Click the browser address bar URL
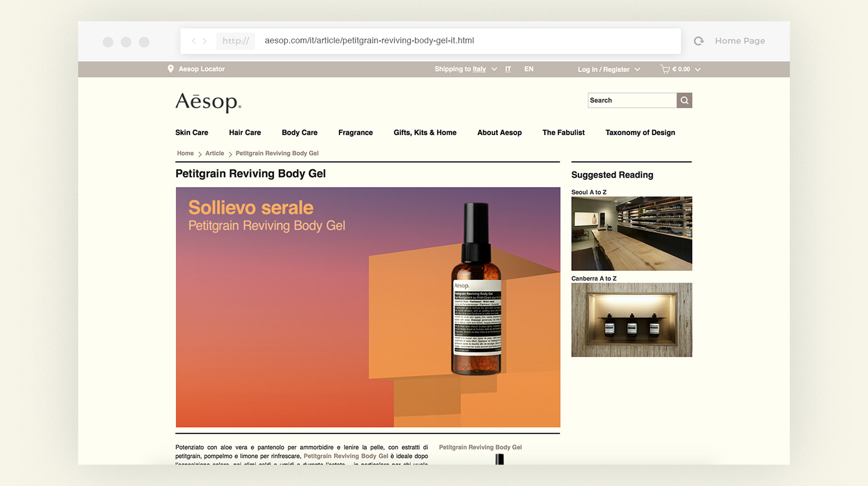Screen dimensions: 868x486 click(369, 41)
